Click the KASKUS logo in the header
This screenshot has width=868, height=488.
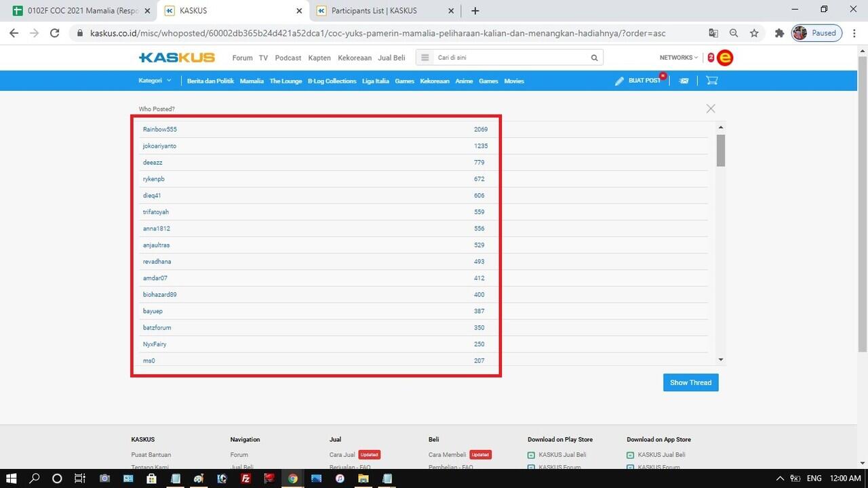coord(176,58)
